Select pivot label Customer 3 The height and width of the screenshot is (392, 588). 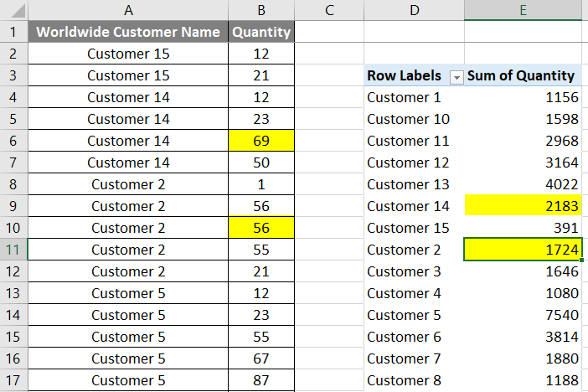point(414,271)
